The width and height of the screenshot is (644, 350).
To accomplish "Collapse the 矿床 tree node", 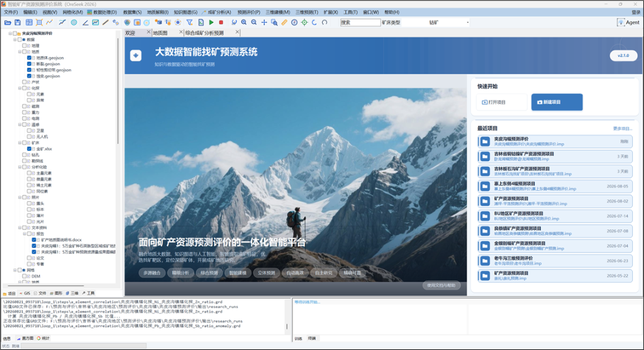I will coord(19,143).
